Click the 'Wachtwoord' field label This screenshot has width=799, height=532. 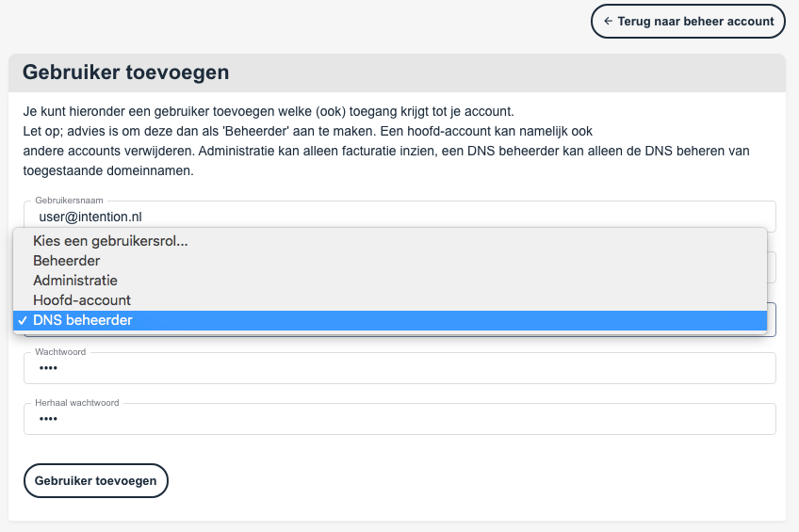(60, 352)
